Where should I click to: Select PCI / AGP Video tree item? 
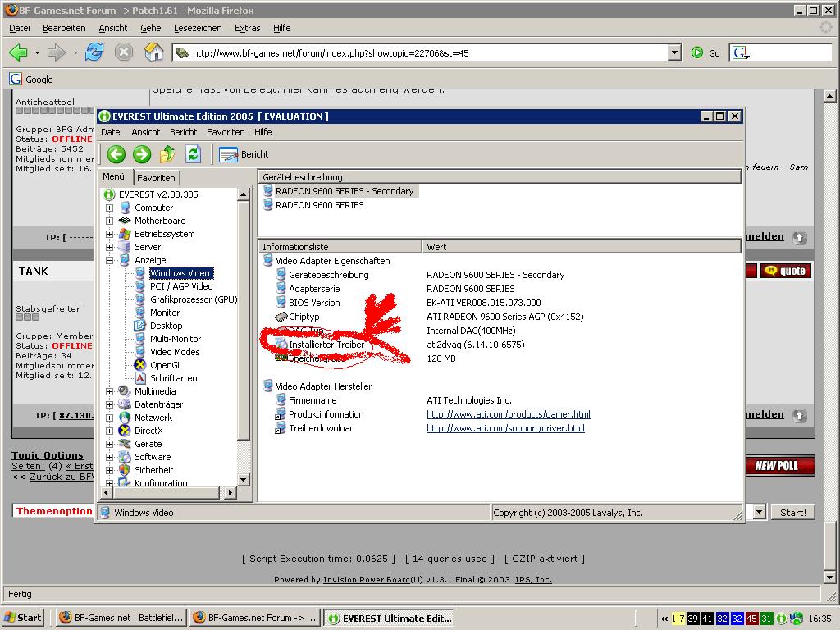(x=181, y=286)
